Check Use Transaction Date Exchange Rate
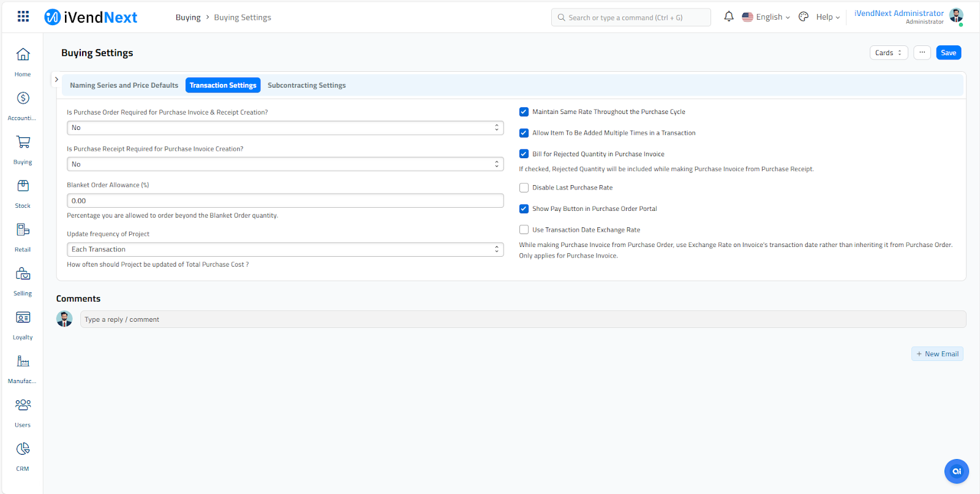Viewport: 980px width, 494px height. [x=524, y=230]
